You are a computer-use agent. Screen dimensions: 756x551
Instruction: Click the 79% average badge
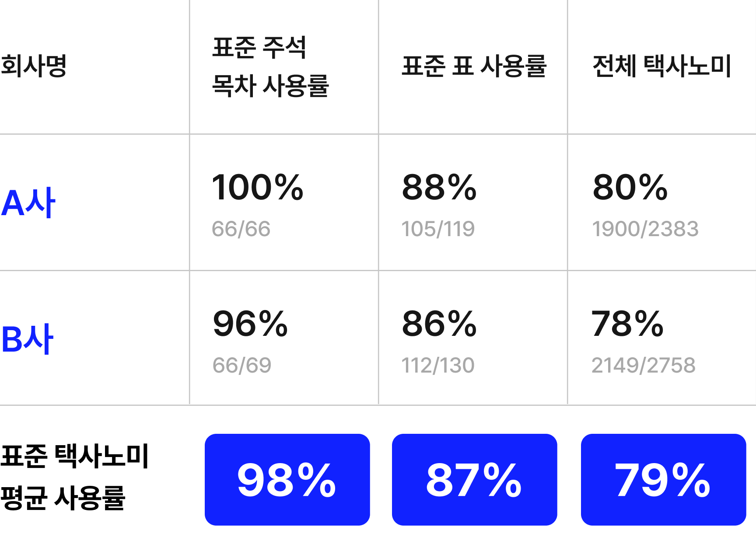[663, 479]
